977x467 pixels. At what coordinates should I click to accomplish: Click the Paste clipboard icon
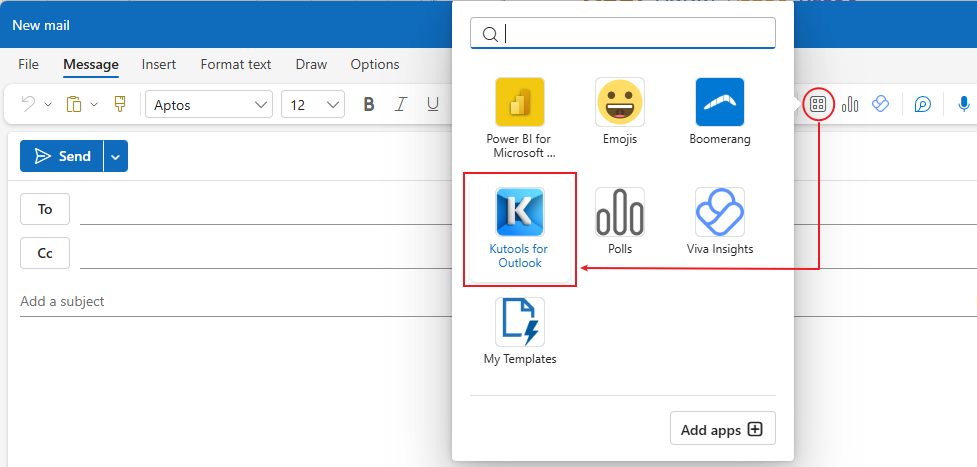point(74,104)
